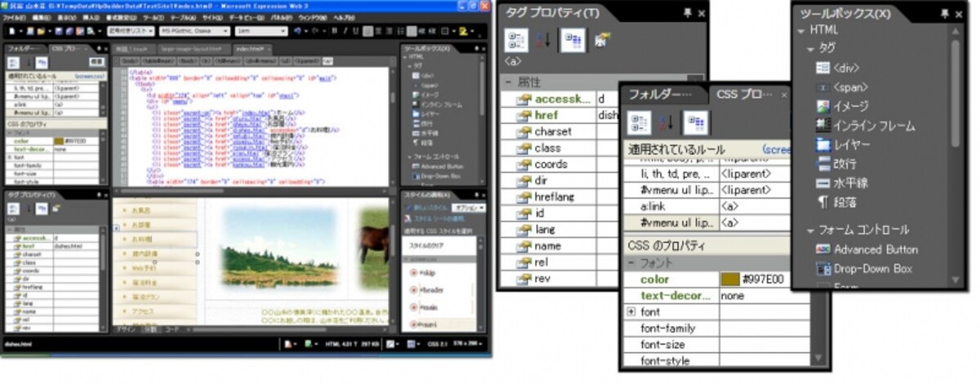
Task: Click the (scree… stylesheet link in enlarged CSS panel
Action: (x=775, y=150)
